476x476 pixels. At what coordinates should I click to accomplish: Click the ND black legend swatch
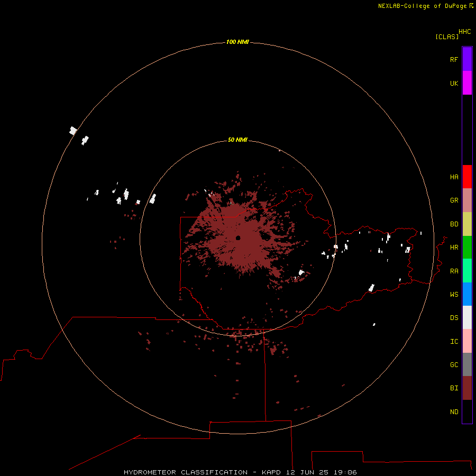[x=467, y=411]
